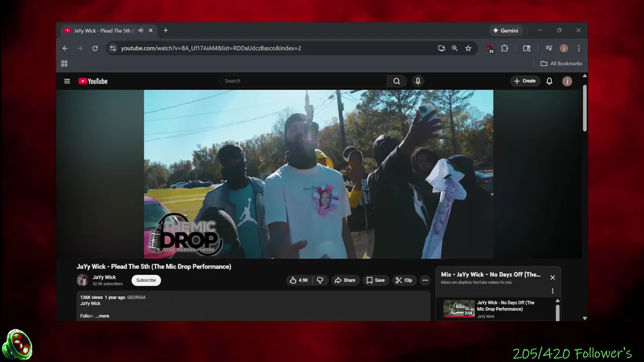Open Mix playlist three-dot options

(552, 291)
